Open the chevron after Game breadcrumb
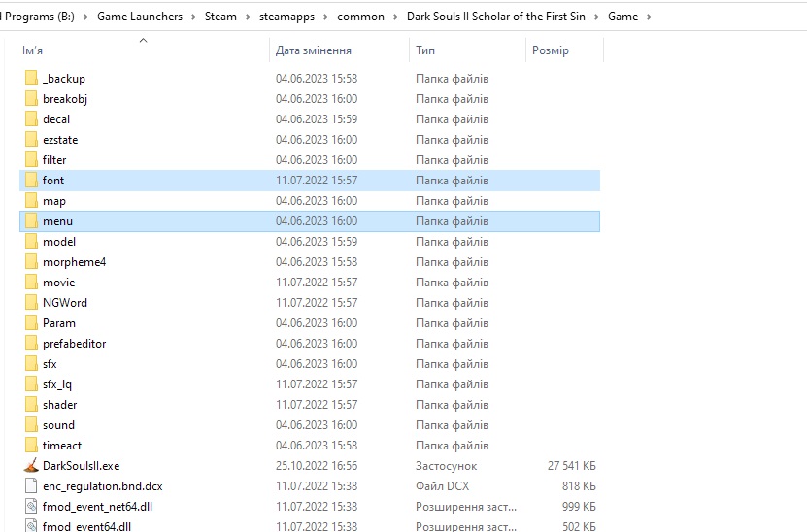807x532 pixels. [649, 17]
